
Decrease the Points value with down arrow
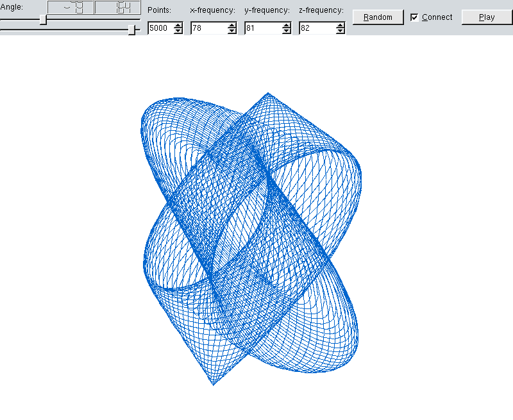[x=178, y=31]
